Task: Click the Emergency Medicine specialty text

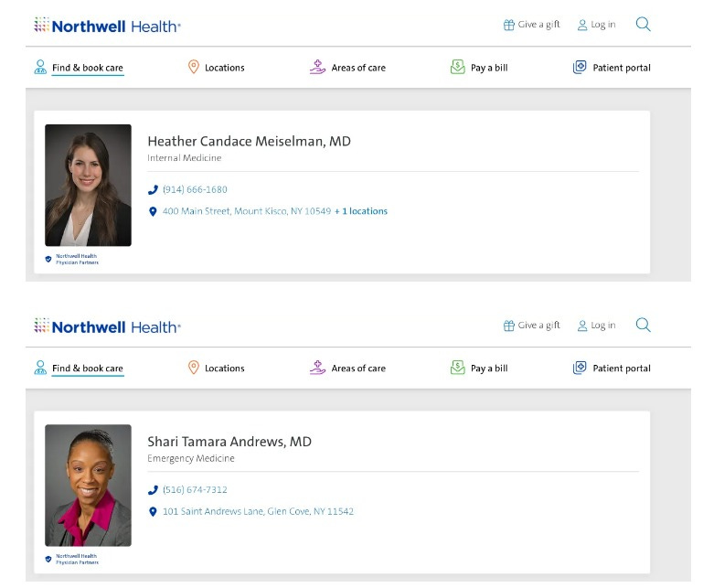Action: [191, 458]
